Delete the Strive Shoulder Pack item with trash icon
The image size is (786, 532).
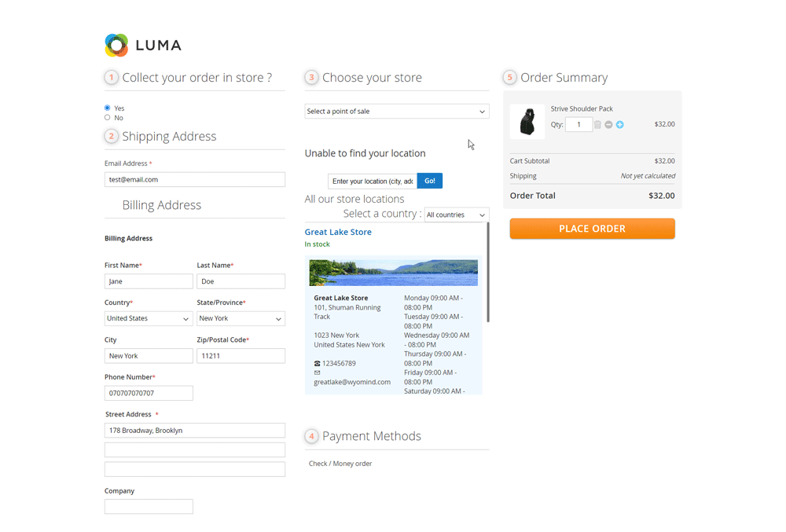click(x=597, y=125)
